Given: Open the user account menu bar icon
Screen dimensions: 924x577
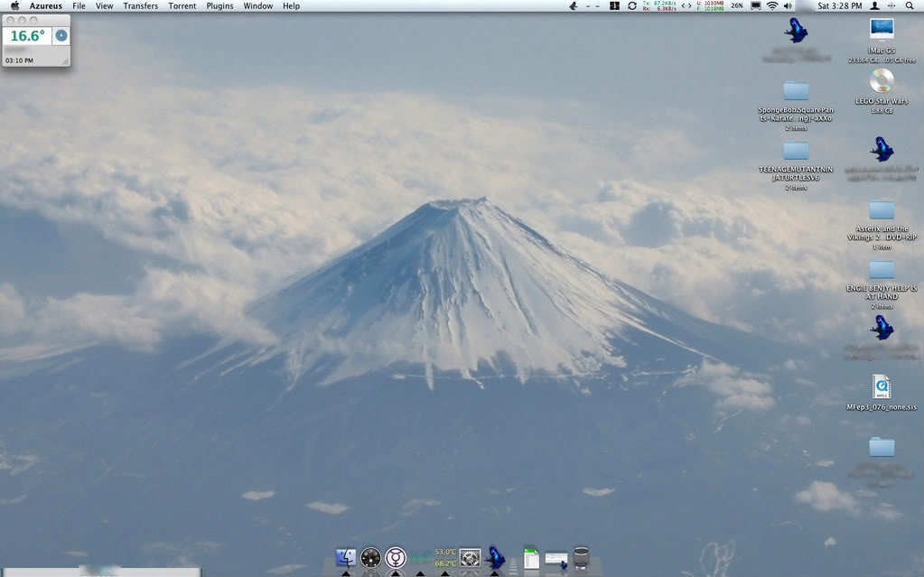Looking at the screenshot, I should click(875, 6).
